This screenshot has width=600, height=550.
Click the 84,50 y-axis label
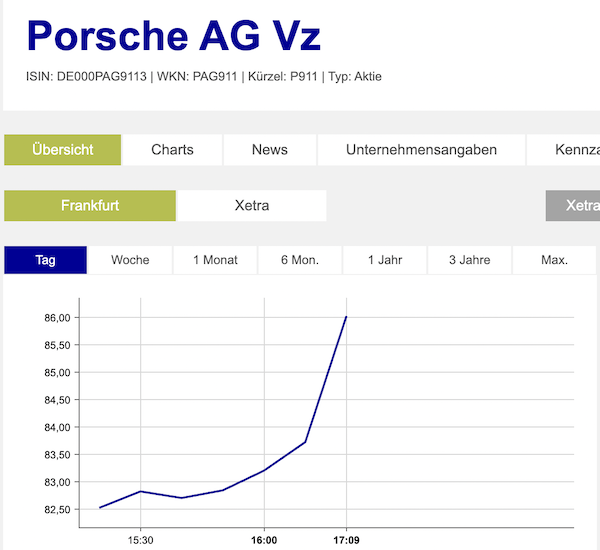point(57,400)
